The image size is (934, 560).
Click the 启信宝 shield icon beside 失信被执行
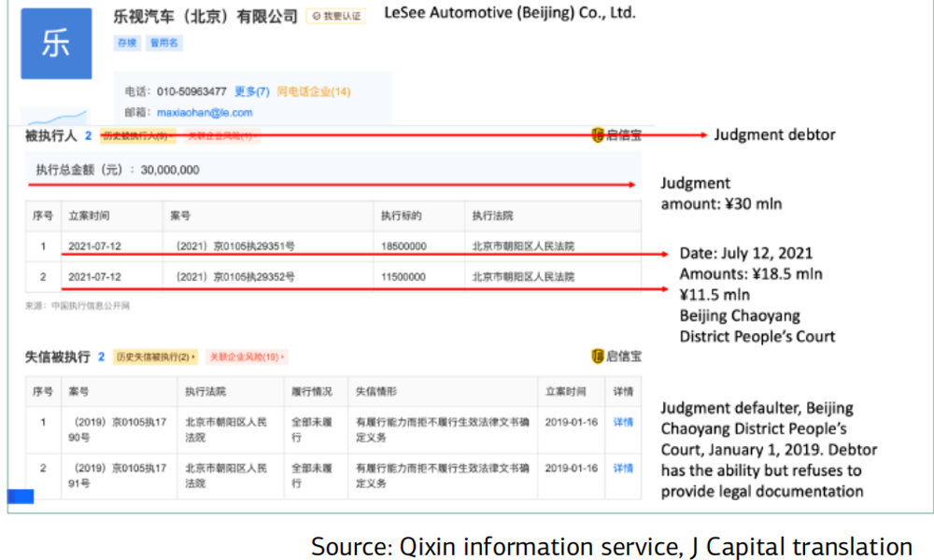(598, 356)
